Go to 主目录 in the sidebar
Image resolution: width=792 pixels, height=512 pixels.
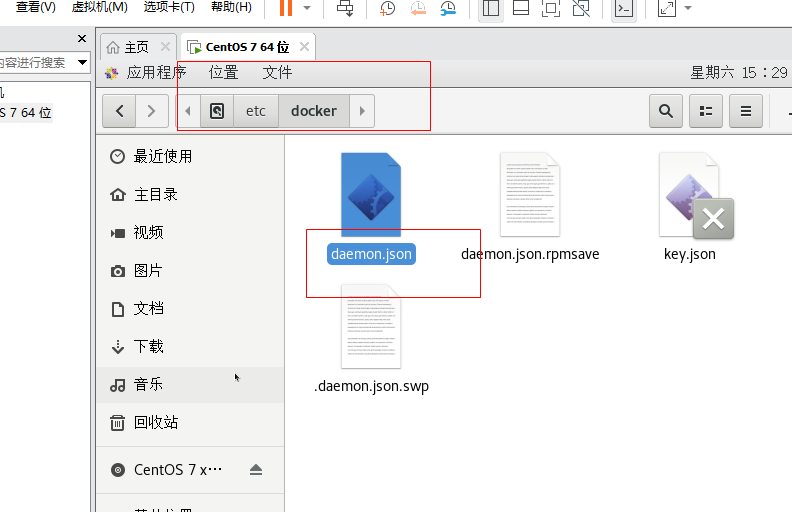pos(190,194)
